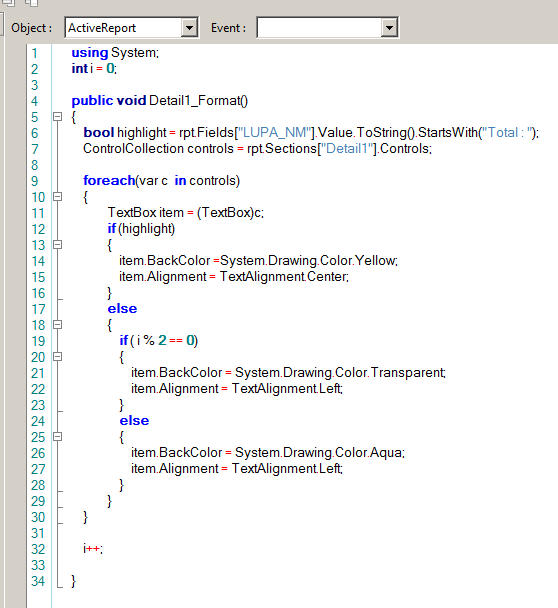
Task: Click 'System.Drawing.Color.Aqua' on line 26
Action: [x=319, y=453]
